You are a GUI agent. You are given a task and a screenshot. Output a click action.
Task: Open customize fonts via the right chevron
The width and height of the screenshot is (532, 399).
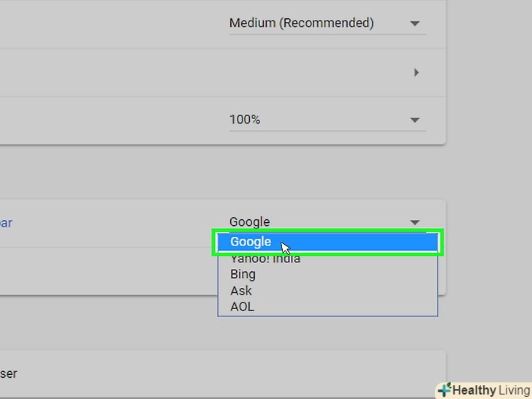tap(417, 72)
